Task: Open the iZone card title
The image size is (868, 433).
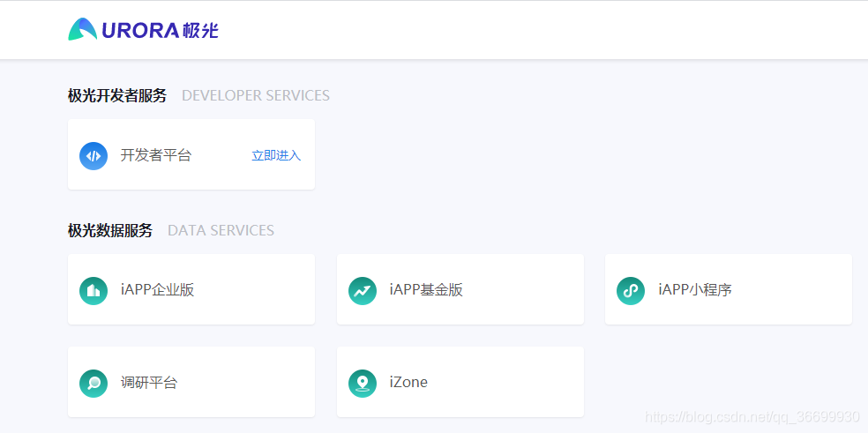Action: (408, 382)
